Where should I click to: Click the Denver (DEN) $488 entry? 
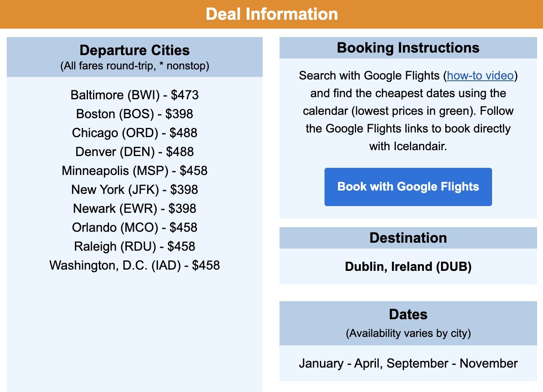(x=135, y=152)
